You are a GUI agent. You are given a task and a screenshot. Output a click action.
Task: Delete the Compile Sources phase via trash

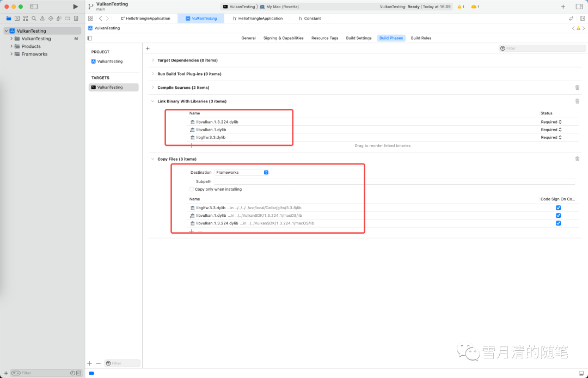click(x=577, y=88)
